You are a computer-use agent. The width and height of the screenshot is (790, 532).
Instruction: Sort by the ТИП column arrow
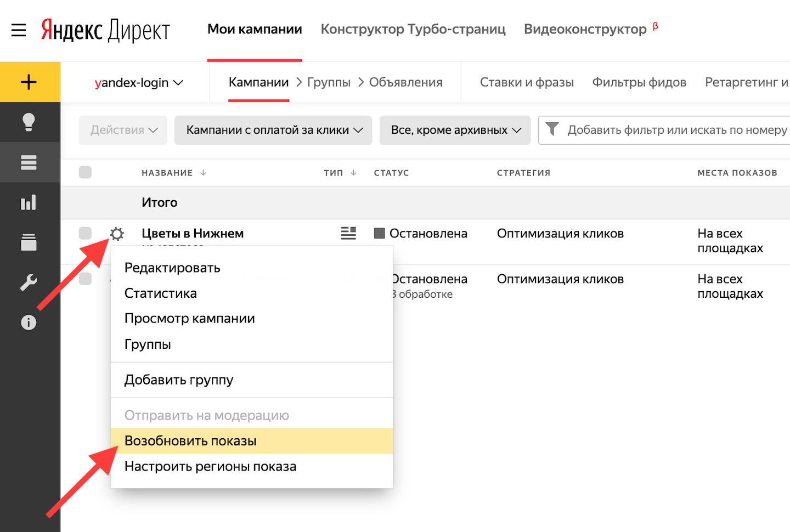click(353, 173)
